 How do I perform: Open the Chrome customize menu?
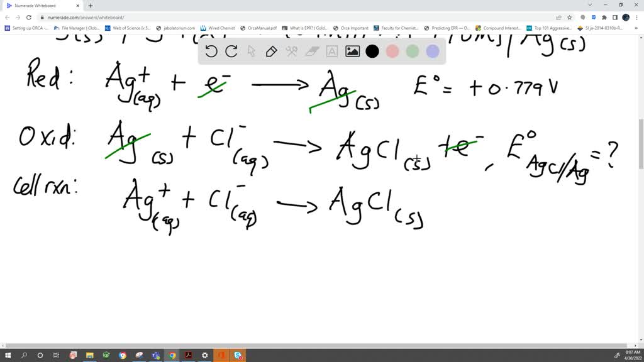click(636, 18)
